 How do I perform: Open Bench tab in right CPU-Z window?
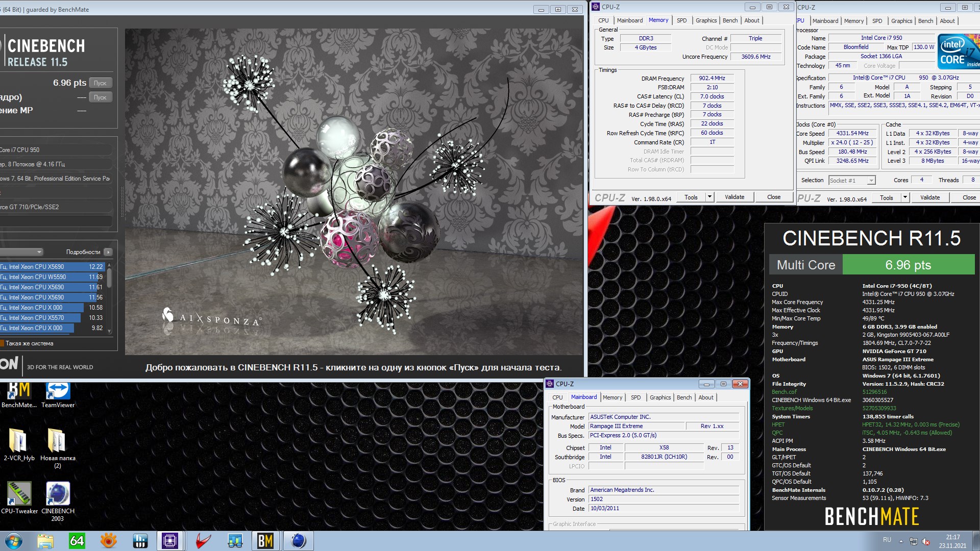925,21
